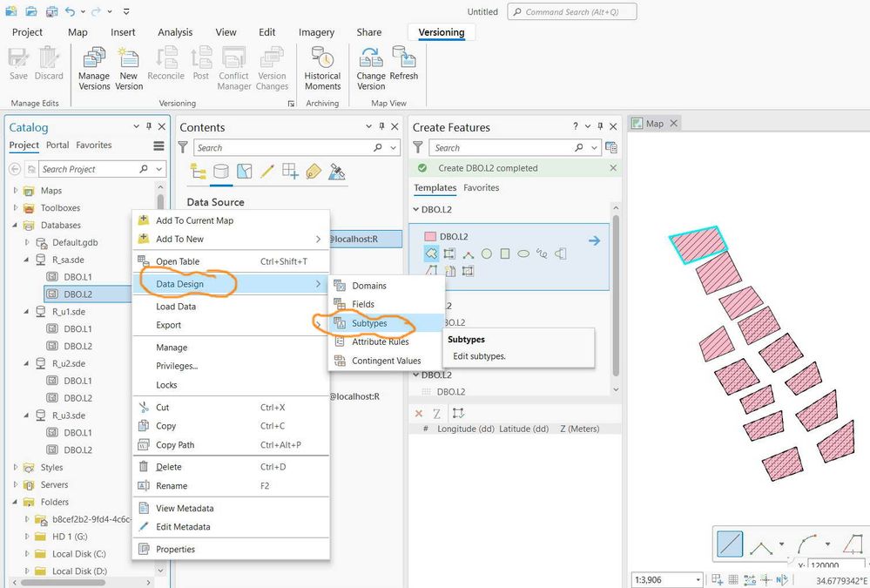Image resolution: width=870 pixels, height=588 pixels.
Task: Select the Polygon construction tool in template
Action: [x=431, y=253]
